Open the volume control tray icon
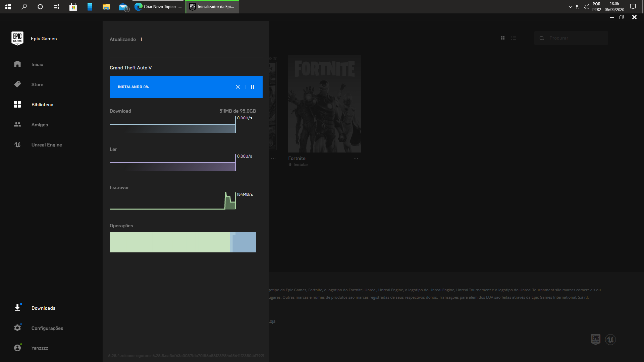Image resolution: width=644 pixels, height=362 pixels. (x=587, y=7)
